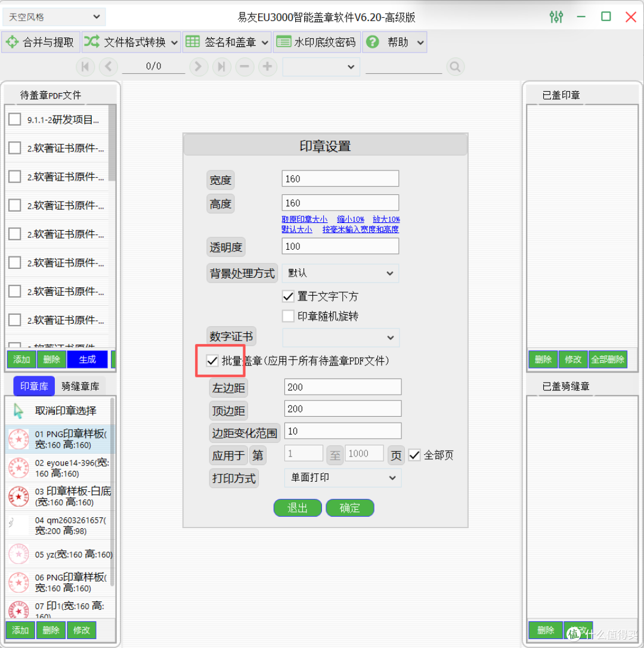Click the 顶边距 input field
Image resolution: width=644 pixels, height=648 pixels.
343,408
